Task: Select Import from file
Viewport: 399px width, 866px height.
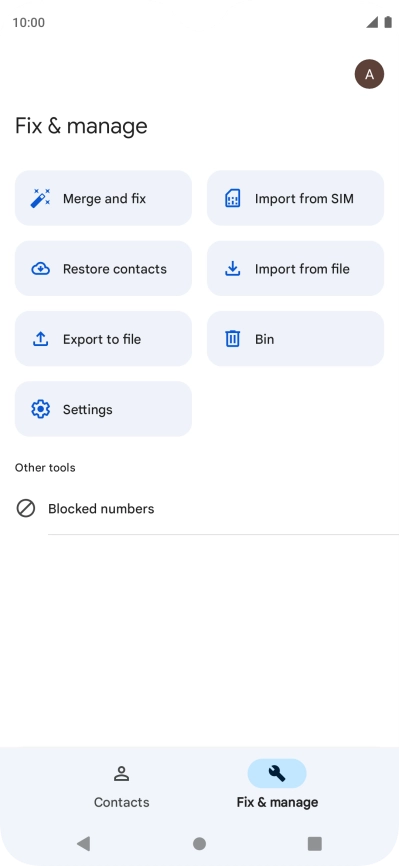Action: (x=295, y=268)
